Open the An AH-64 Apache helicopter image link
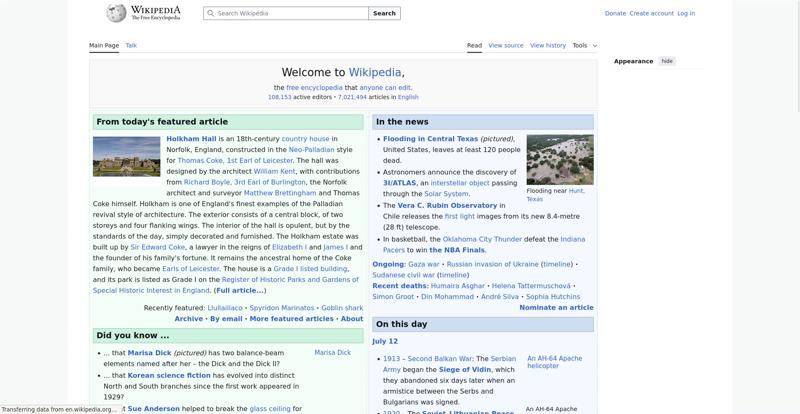Image resolution: width=800 pixels, height=414 pixels. tap(554, 362)
